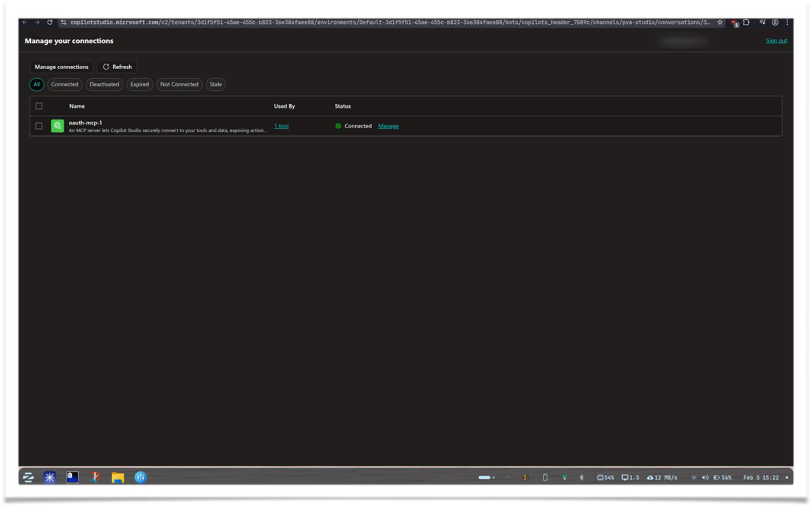
Task: Click the Manage link for oauth-mcp-1
Action: 388,126
